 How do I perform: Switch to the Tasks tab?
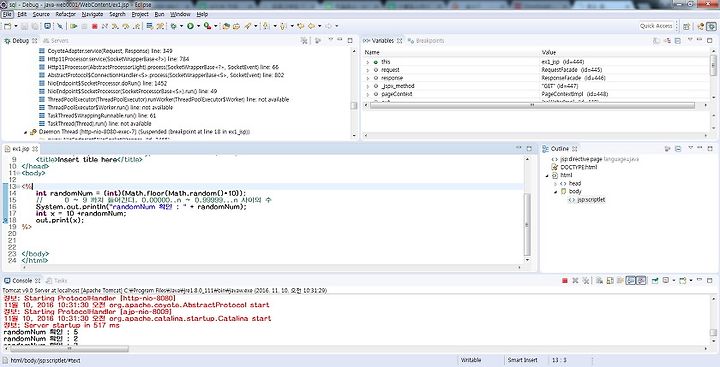pyautogui.click(x=57, y=281)
